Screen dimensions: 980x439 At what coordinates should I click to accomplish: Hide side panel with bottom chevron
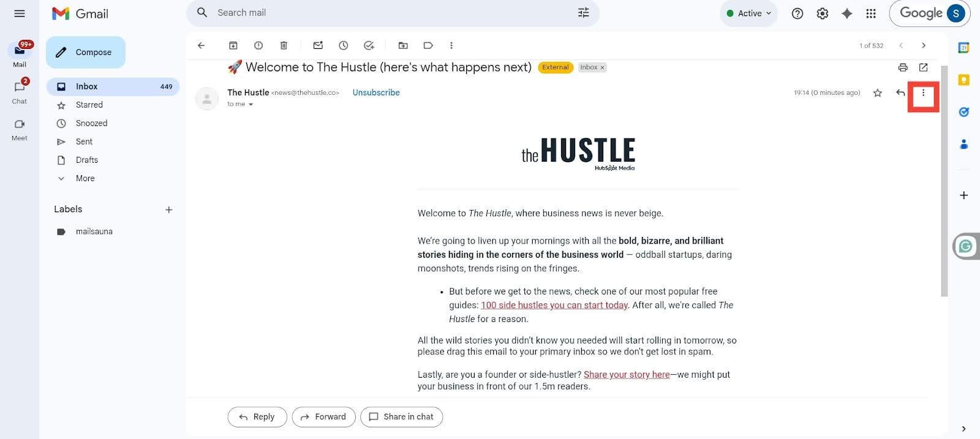963,429
